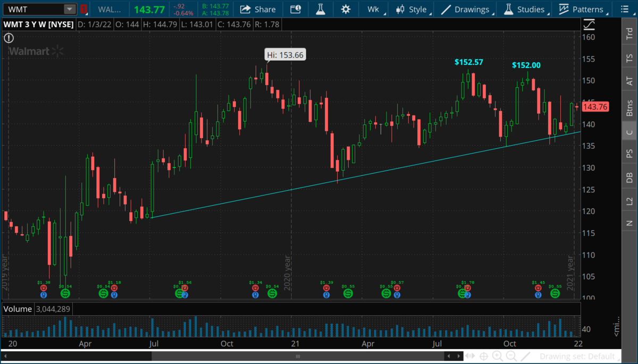
Task: Open the N sidebar tab
Action: (x=629, y=223)
